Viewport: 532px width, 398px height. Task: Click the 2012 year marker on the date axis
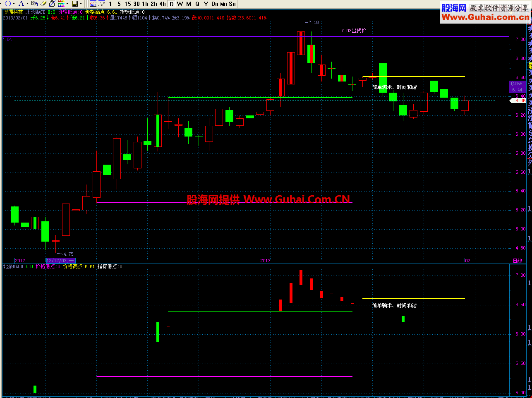click(20, 261)
